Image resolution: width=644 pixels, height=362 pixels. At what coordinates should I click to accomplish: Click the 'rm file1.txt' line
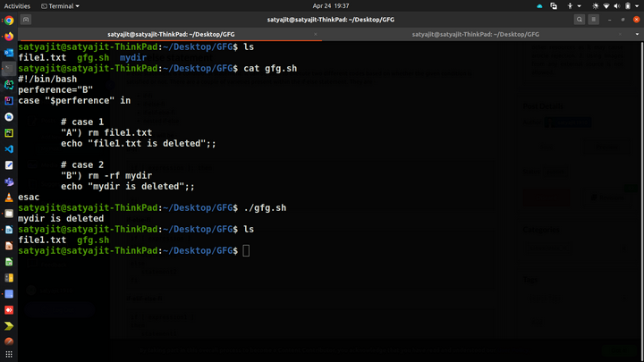coord(106,132)
